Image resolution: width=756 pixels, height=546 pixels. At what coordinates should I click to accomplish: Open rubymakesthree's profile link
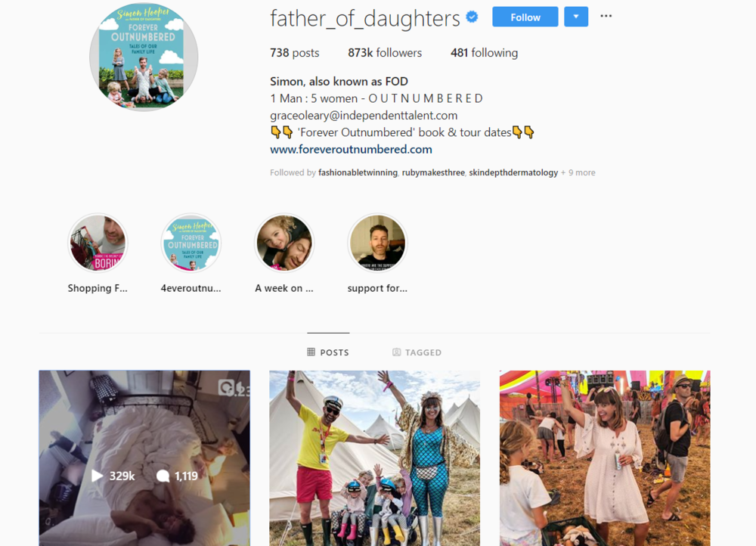(x=433, y=172)
